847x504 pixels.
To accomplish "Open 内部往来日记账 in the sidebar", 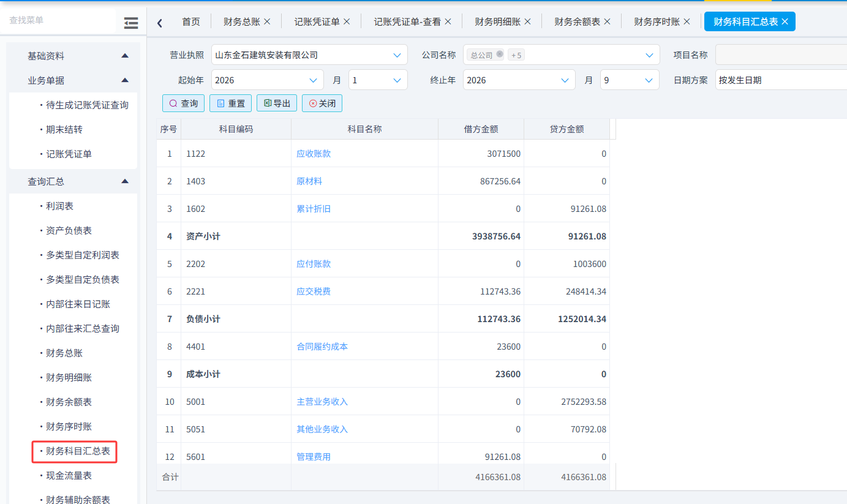I will (78, 304).
